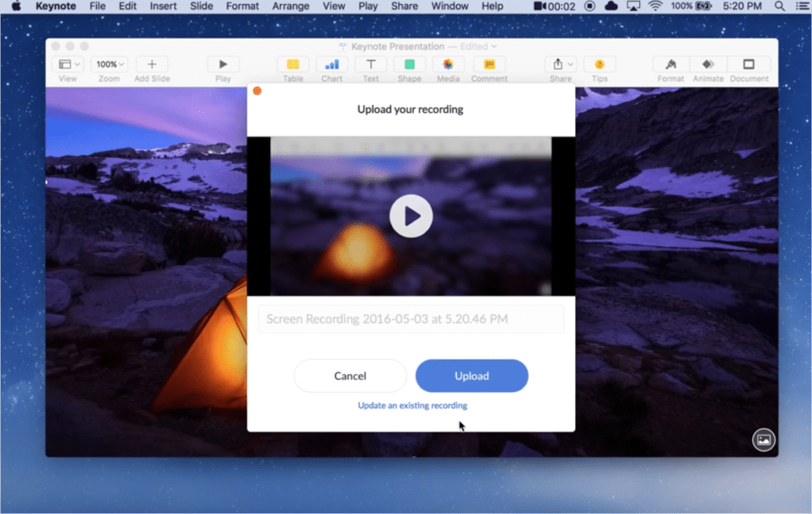Open the Format panel
This screenshot has width=812, height=514.
670,65
